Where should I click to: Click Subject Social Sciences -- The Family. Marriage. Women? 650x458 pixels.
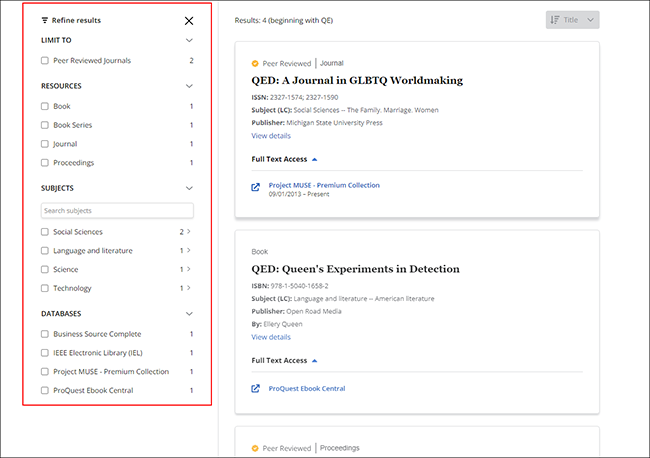[345, 110]
